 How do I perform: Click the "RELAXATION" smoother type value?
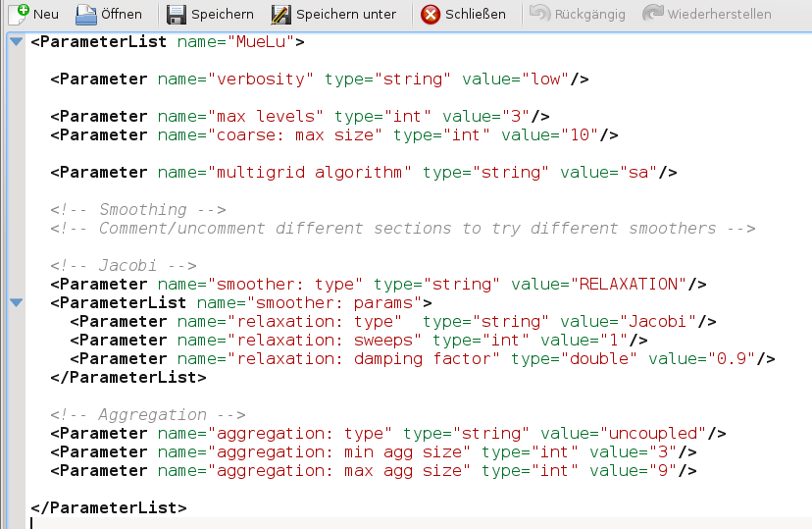628,285
